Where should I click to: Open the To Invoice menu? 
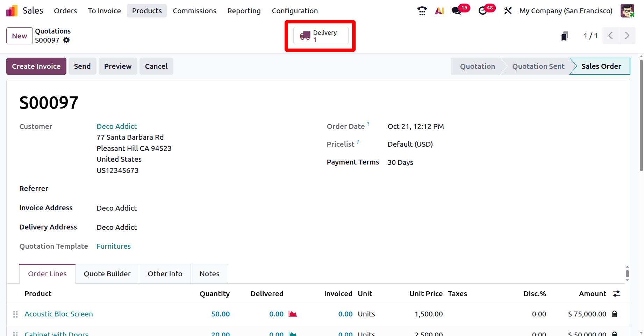tap(105, 11)
